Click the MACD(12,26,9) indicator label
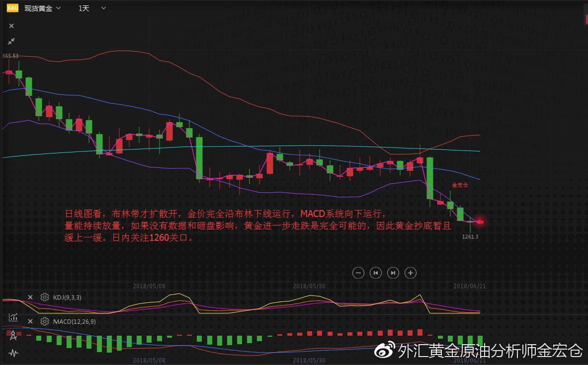This screenshot has height=365, width=588. [74, 321]
